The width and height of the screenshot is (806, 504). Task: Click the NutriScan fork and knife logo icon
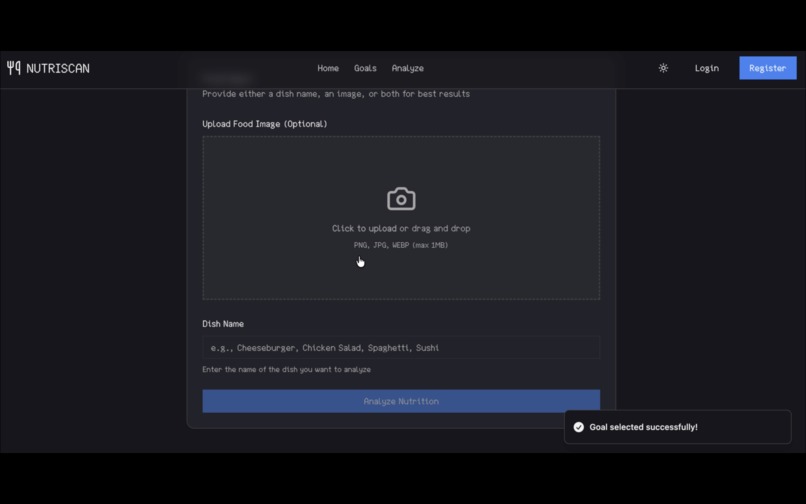pyautogui.click(x=13, y=68)
